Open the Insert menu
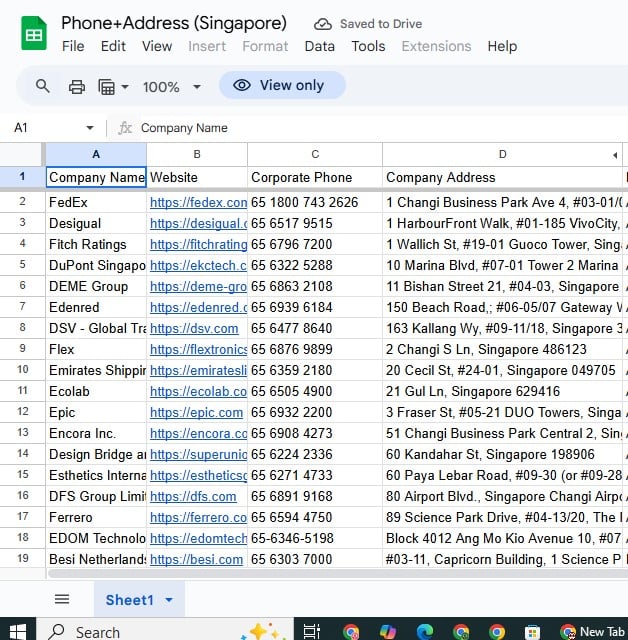Viewport: 628px width, 640px height. 207,46
